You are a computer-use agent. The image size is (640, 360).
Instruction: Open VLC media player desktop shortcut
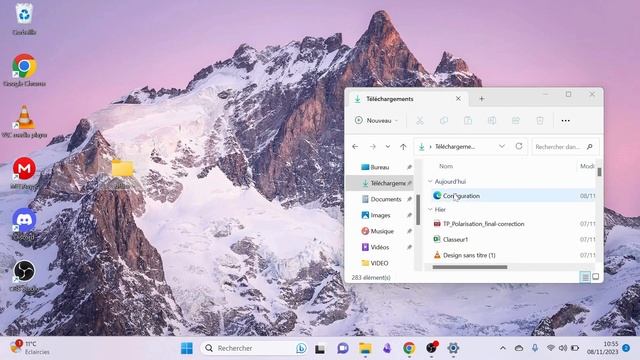pos(24,121)
